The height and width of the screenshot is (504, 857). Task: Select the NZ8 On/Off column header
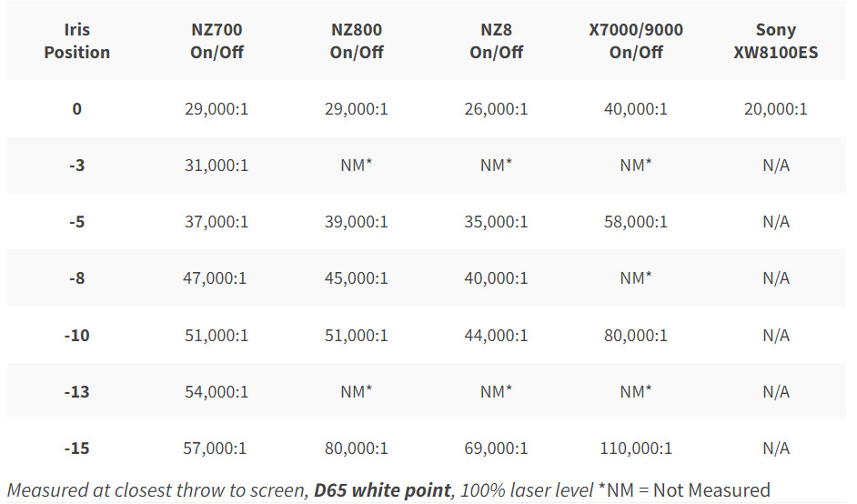(x=497, y=41)
